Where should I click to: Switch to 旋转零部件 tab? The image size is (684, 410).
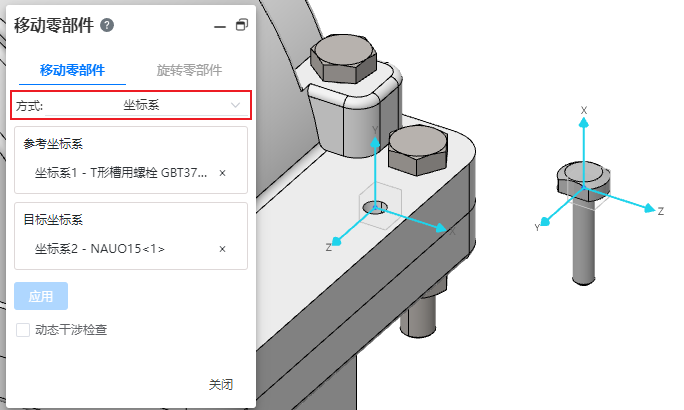tap(189, 70)
